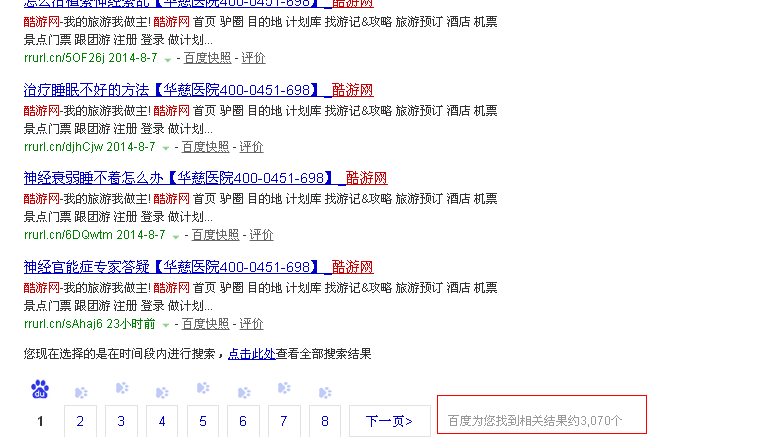Click current page number 1
Screen dimensions: 757x445
[x=41, y=421]
